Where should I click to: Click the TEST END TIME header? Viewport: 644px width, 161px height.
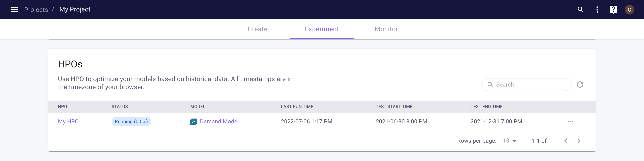[x=486, y=106]
